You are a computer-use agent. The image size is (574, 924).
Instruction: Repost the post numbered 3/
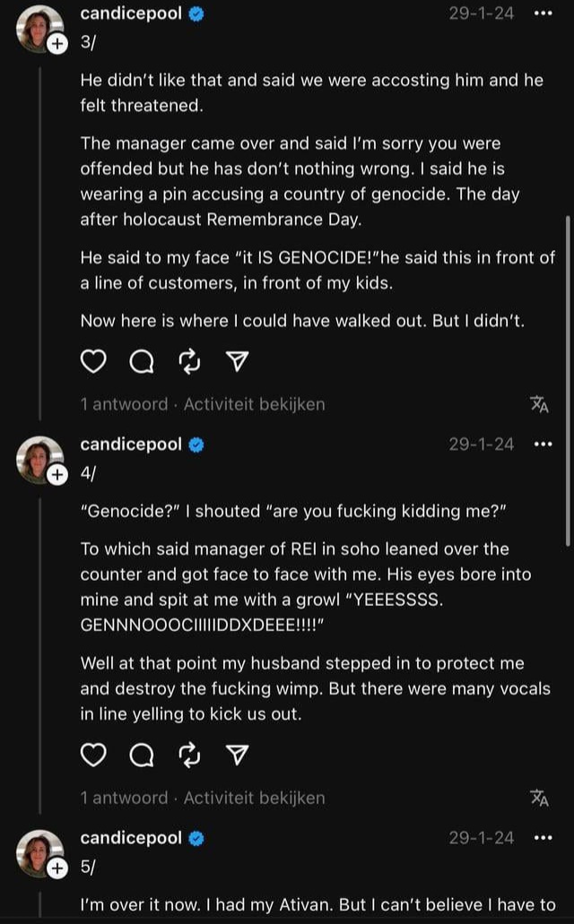(189, 361)
